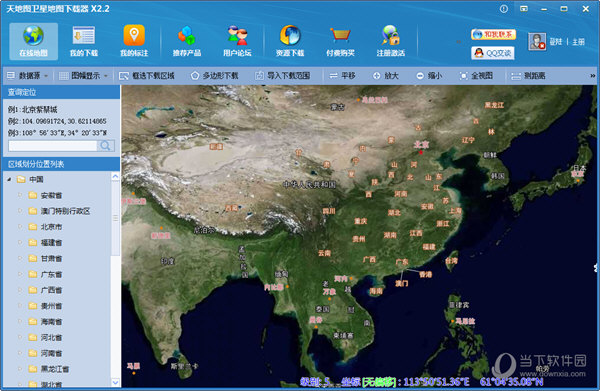Open 资源下载 icon
600x391 pixels.
[x=290, y=41]
